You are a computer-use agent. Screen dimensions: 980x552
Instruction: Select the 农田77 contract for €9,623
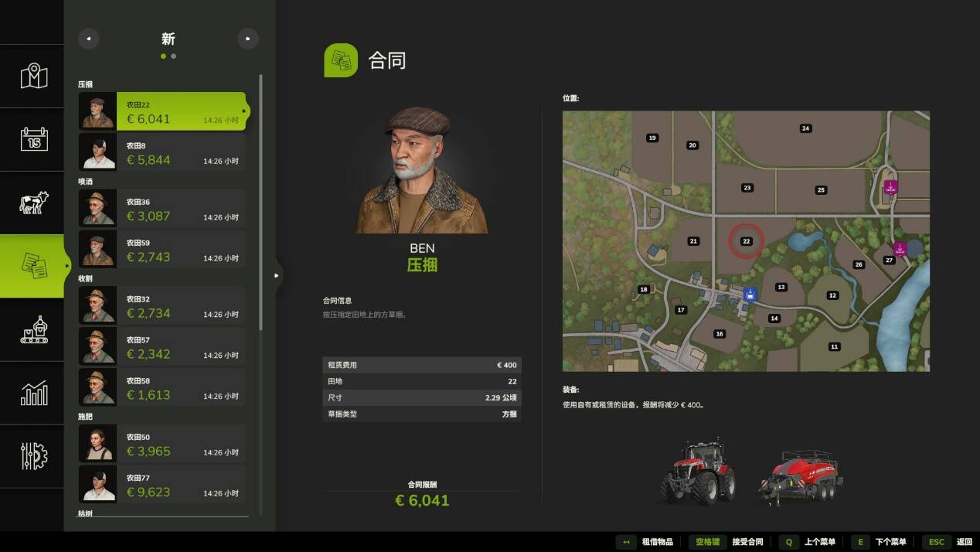click(x=162, y=485)
